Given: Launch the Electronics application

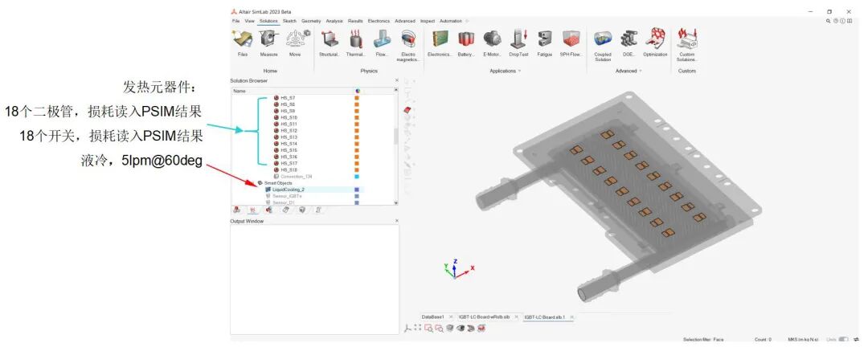Looking at the screenshot, I should [x=440, y=43].
